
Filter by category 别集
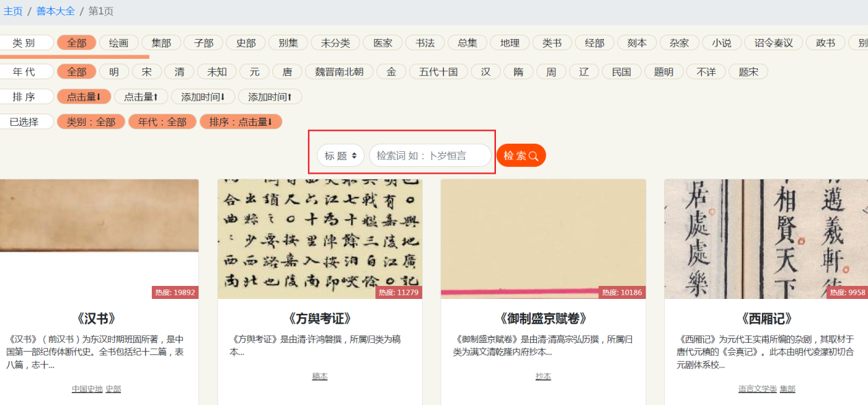[x=289, y=42]
